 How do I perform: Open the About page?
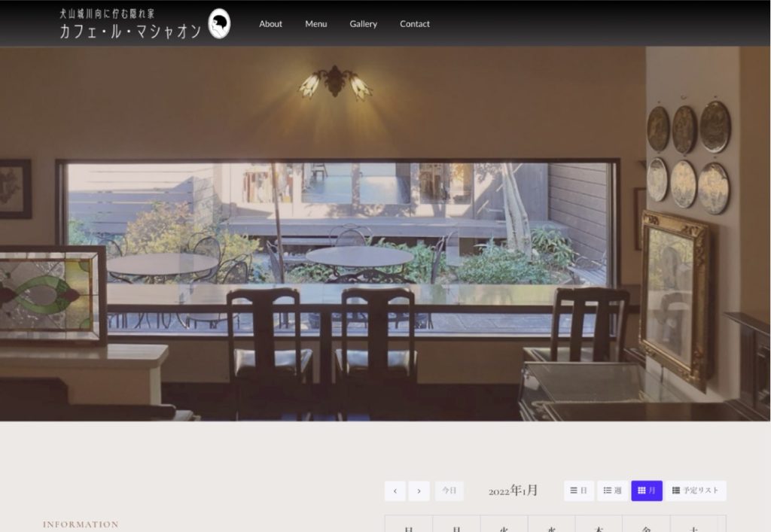pyautogui.click(x=270, y=24)
